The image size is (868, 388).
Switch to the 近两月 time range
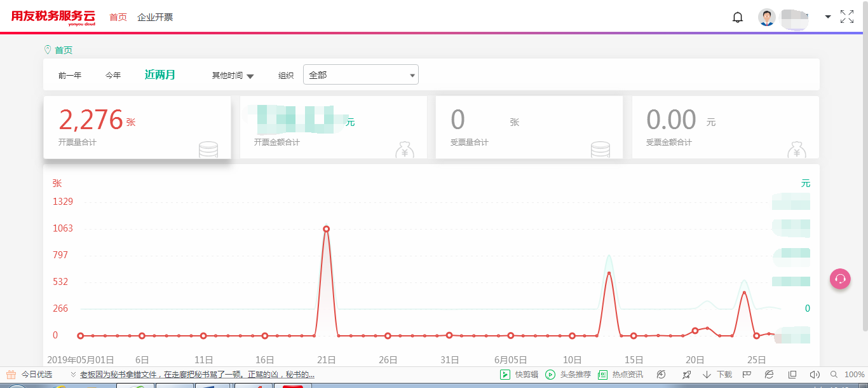160,75
